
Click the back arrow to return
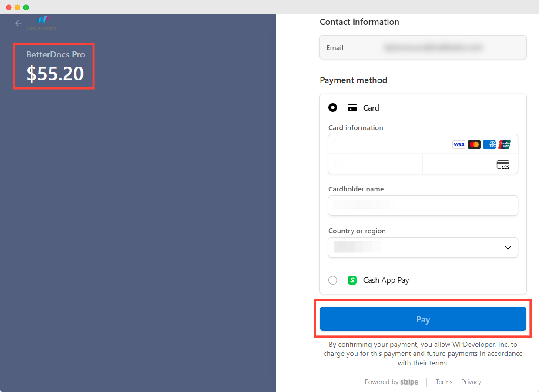(18, 23)
